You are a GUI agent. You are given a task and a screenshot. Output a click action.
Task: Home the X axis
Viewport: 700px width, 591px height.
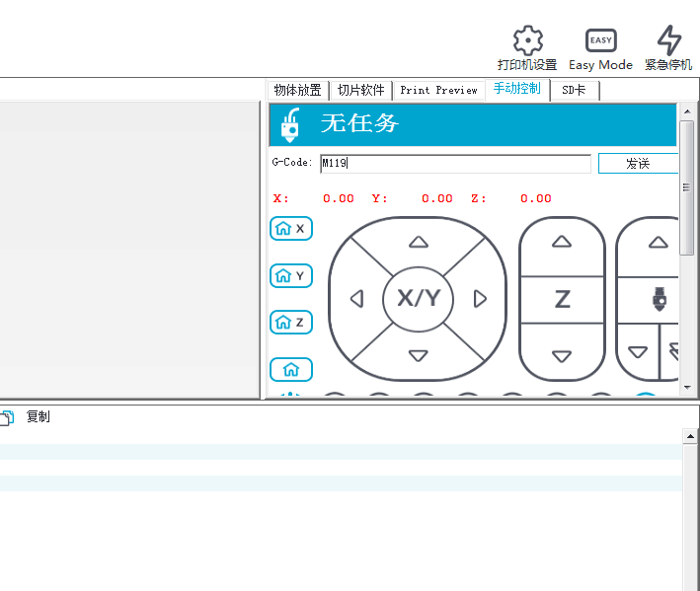pos(291,228)
